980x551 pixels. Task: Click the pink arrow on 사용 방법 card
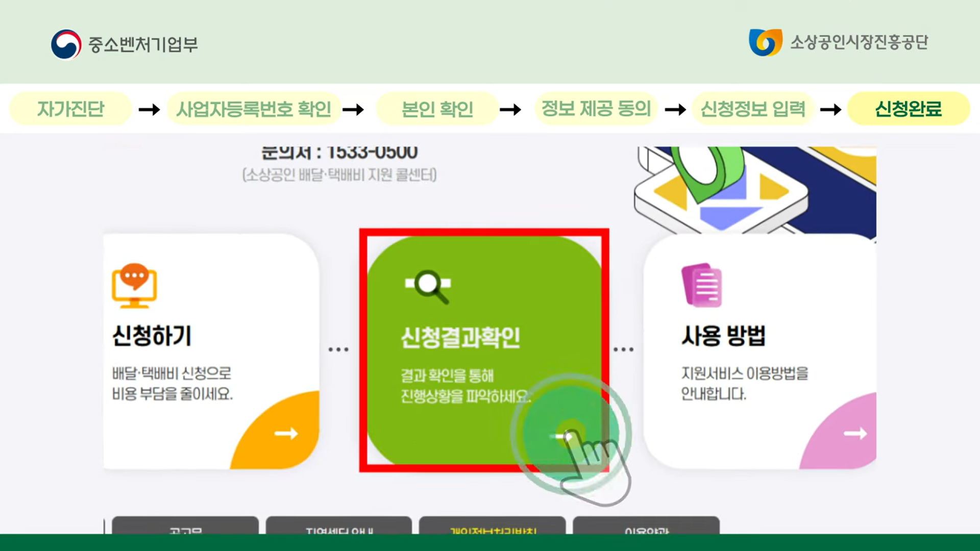tap(855, 434)
